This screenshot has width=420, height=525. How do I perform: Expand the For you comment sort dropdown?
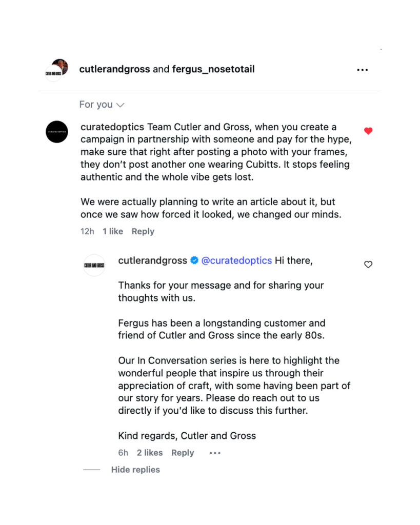(x=102, y=105)
